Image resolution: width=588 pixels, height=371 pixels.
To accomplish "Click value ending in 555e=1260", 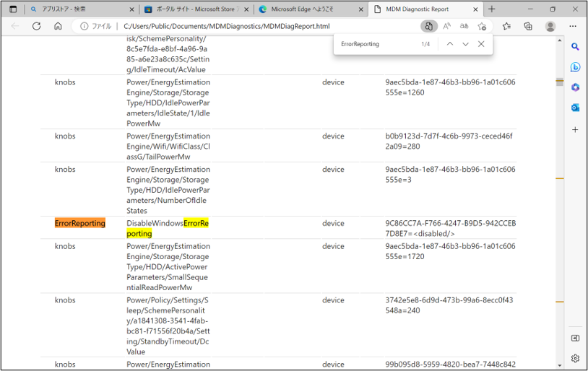I will 450,87.
